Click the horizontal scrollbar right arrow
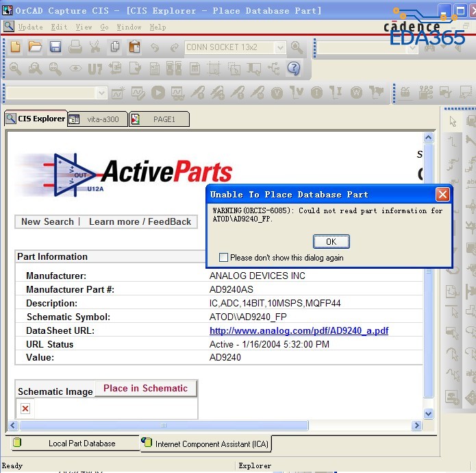476x473 pixels. coord(416,425)
